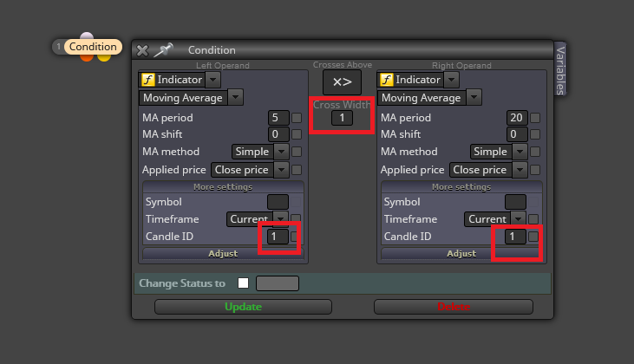Tick the checkbox beside right Timeframe
Screen dimensions: 634x364
coord(533,219)
